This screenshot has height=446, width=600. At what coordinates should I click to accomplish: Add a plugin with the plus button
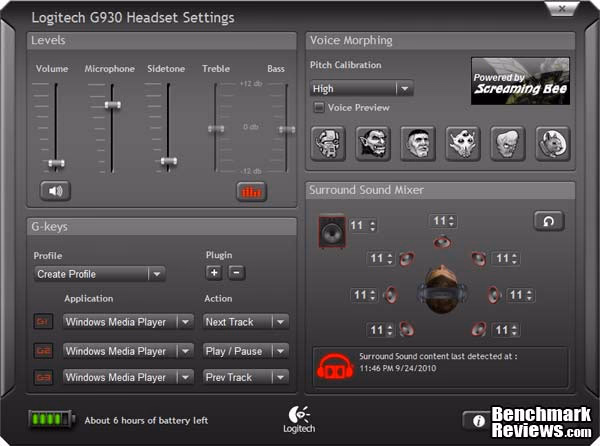[214, 272]
